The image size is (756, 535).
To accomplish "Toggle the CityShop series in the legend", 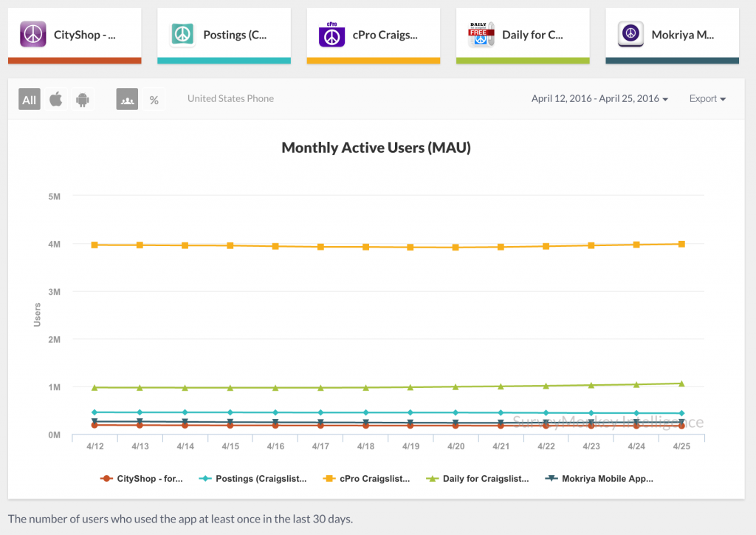I will (x=149, y=479).
